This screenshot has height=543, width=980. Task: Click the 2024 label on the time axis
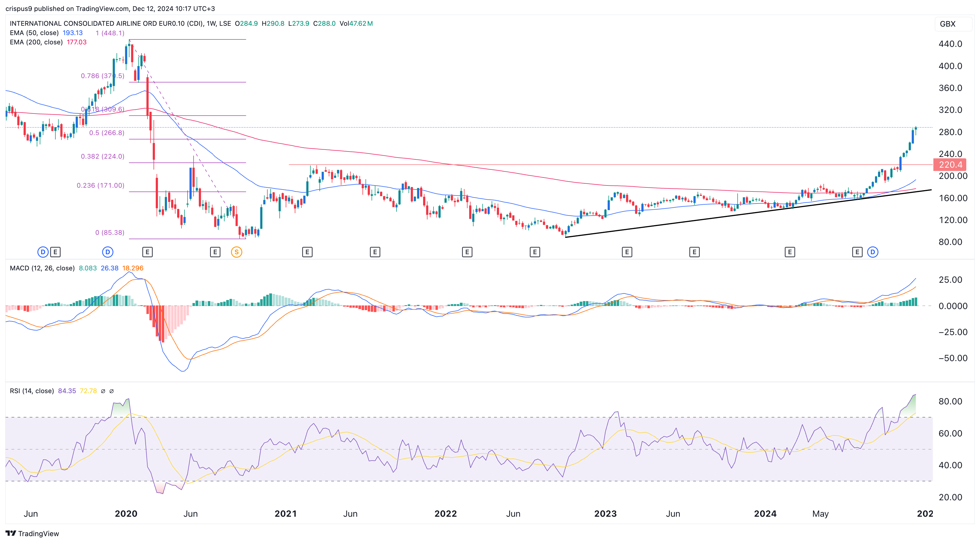pyautogui.click(x=765, y=514)
